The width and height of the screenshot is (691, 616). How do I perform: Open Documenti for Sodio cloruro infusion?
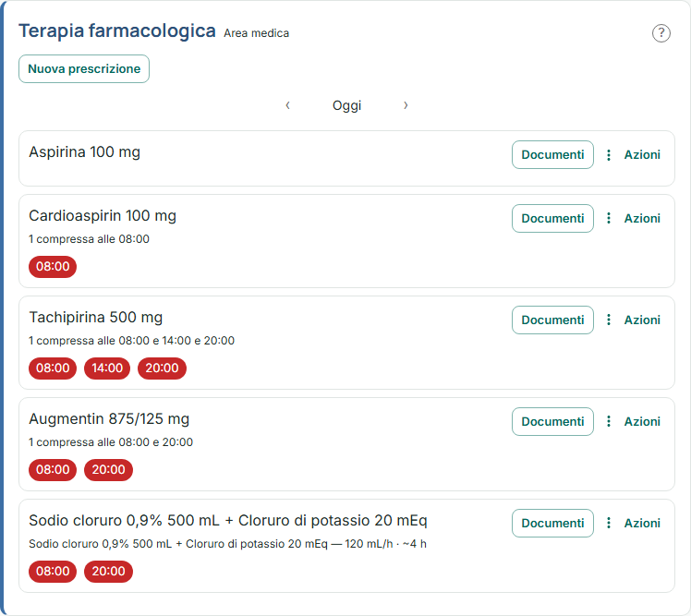point(552,523)
